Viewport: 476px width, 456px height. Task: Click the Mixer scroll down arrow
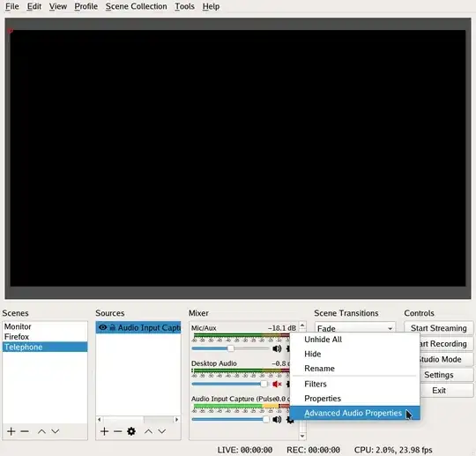tap(302, 437)
